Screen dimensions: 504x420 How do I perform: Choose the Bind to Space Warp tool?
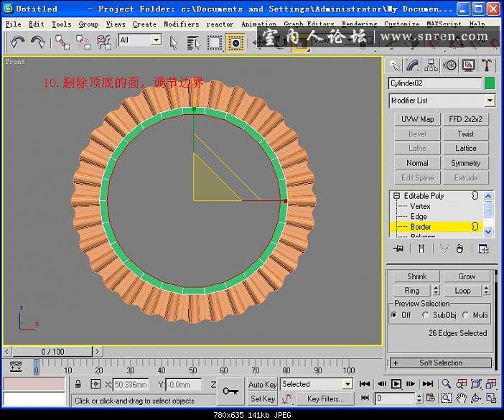coord(104,42)
